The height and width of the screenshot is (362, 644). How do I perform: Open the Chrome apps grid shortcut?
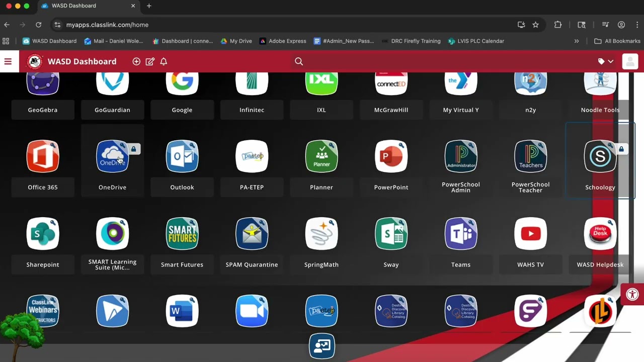(x=6, y=41)
